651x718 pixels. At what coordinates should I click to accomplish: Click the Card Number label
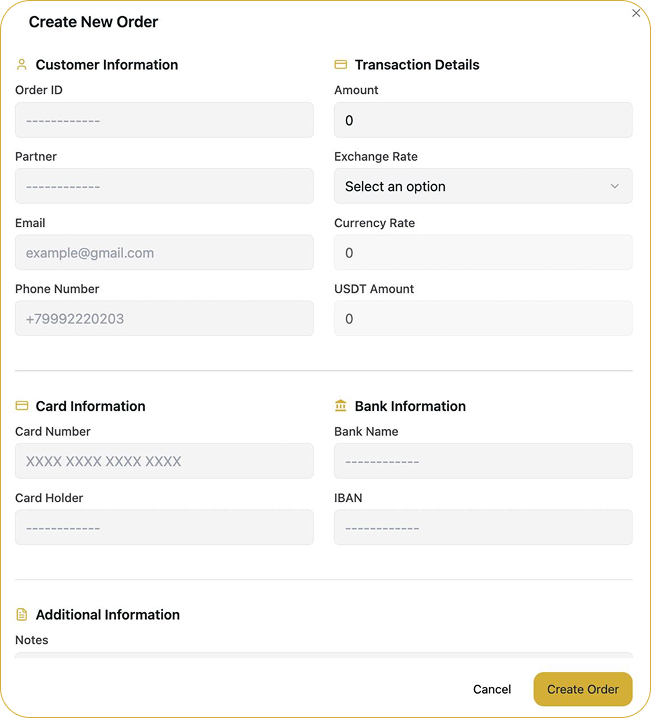(53, 431)
